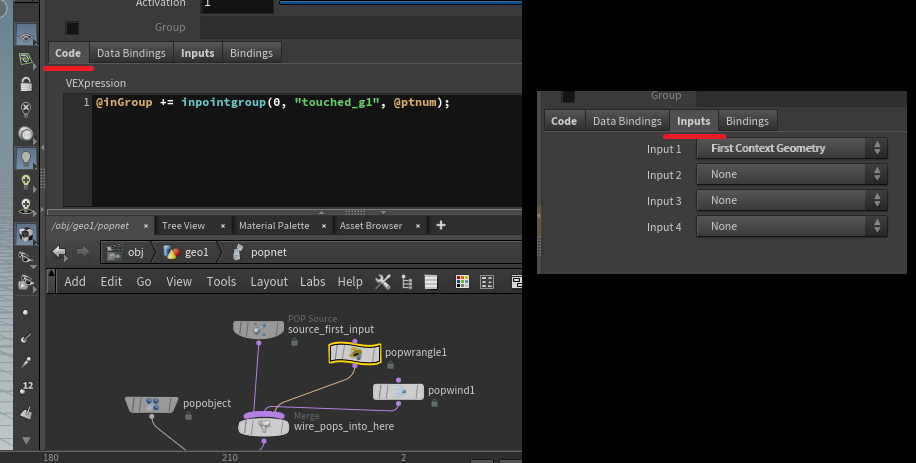Switch to Data Bindings tab in left panel
916x463 pixels.
[131, 53]
